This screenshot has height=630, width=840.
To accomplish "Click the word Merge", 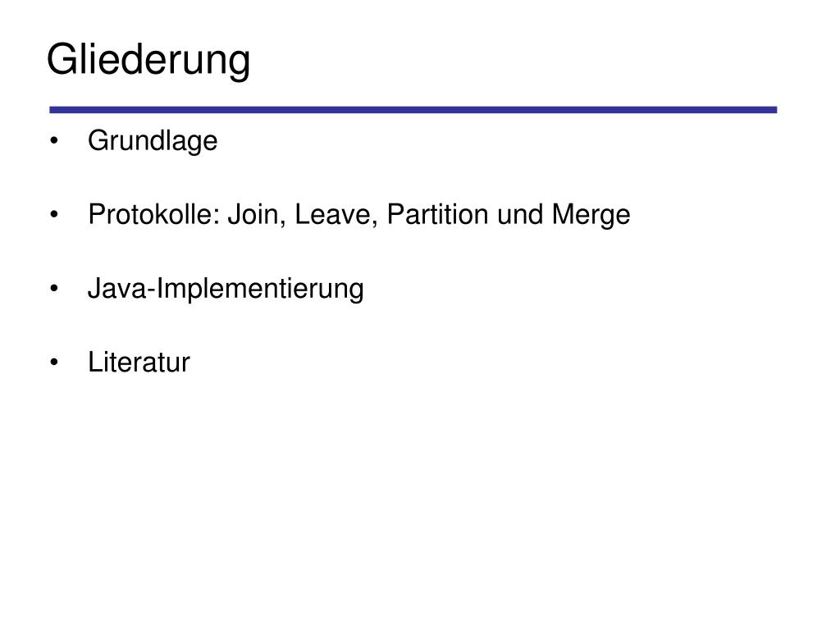I will click(x=591, y=216).
